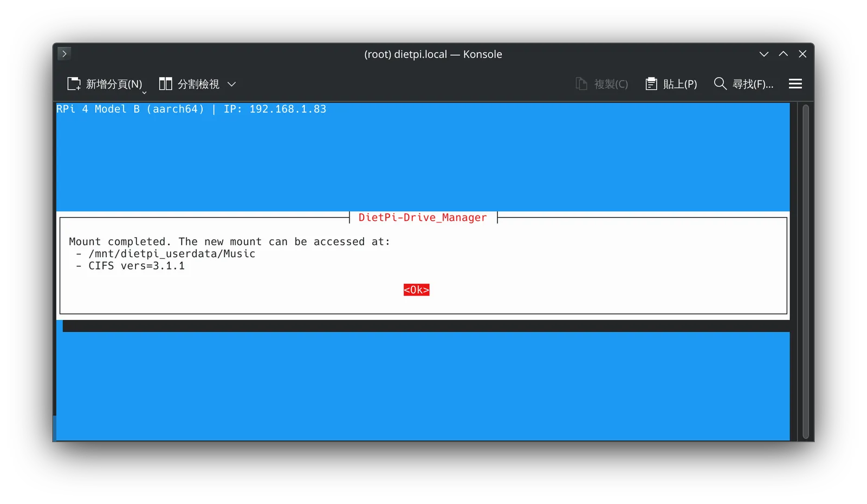The width and height of the screenshot is (867, 504).
Task: Open the 尋找(F)... search option
Action: [x=743, y=84]
